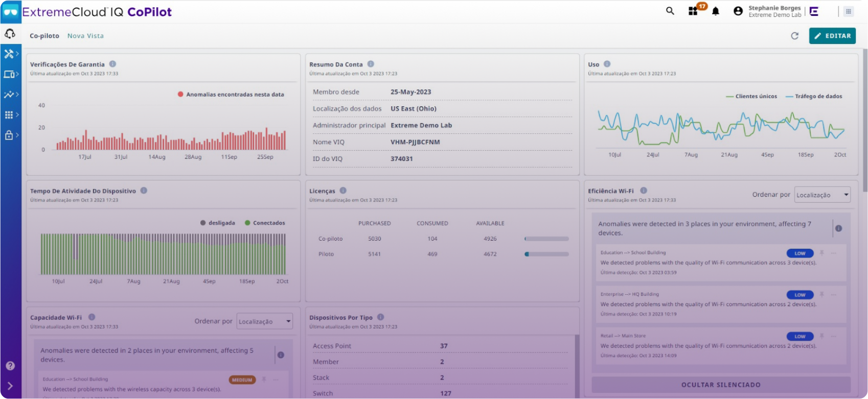This screenshot has width=868, height=399.
Task: Click the Education School Building efficiency anomaly card
Action: tap(721, 263)
